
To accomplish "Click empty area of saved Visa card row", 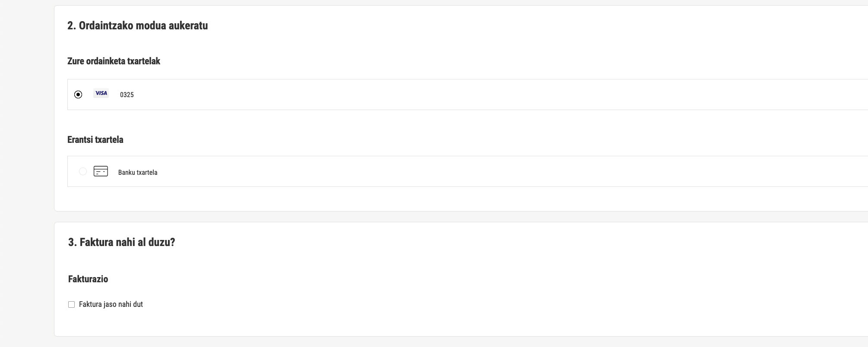I will [475, 95].
